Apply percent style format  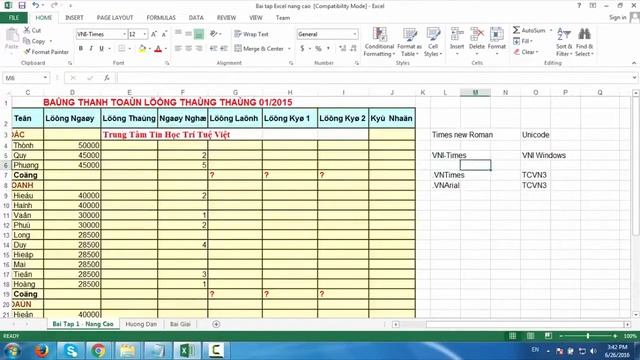point(318,49)
